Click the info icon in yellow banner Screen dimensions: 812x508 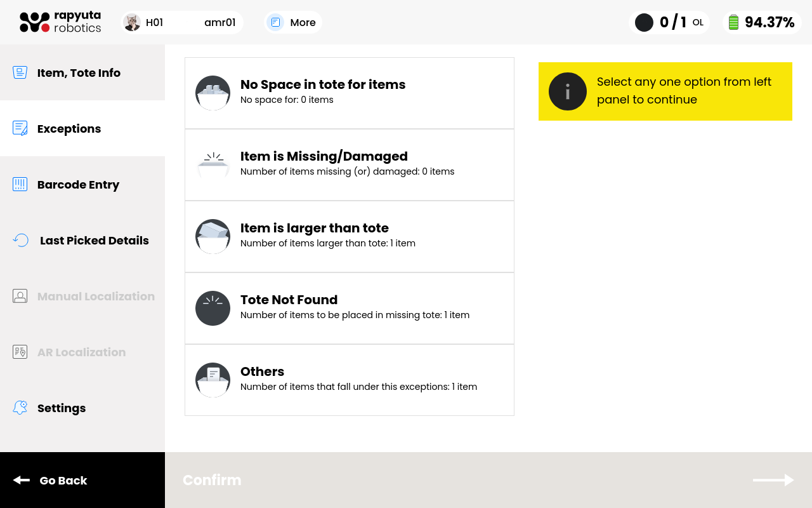[x=568, y=91]
